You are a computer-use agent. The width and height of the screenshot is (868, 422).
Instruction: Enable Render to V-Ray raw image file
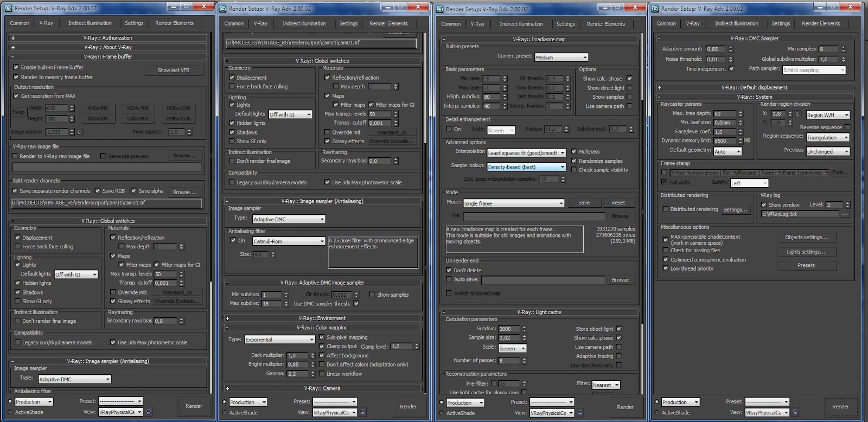click(x=15, y=156)
